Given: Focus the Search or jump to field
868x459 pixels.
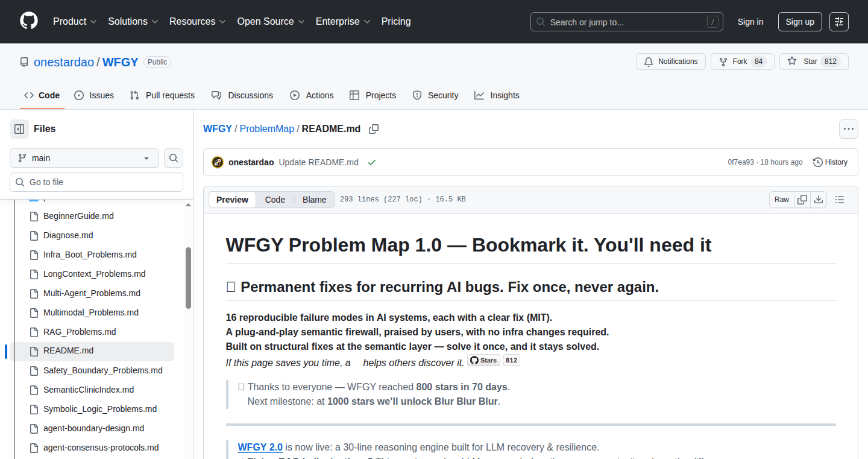Looking at the screenshot, I should (627, 22).
